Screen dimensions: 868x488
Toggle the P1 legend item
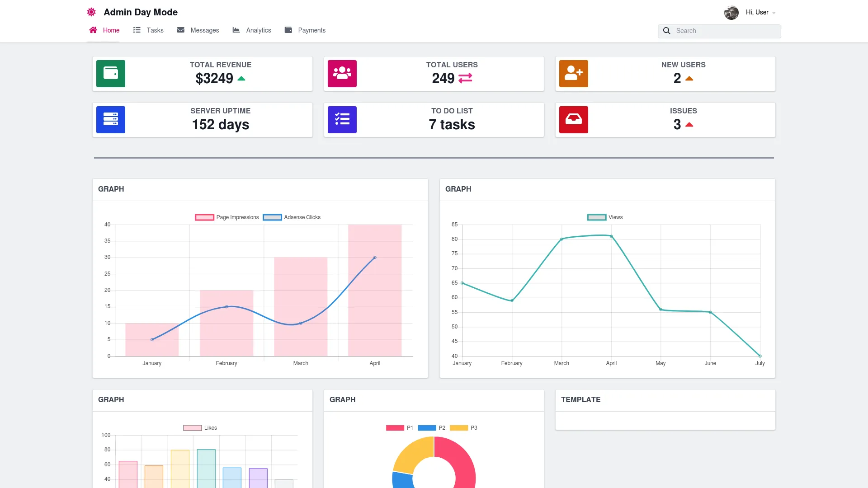(400, 428)
